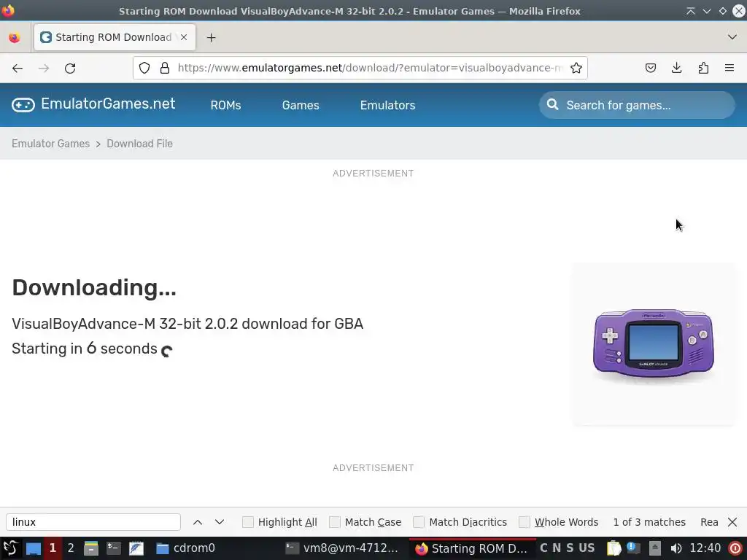
Task: Switch to the vm8@vm terminal taskbar entry
Action: click(342, 548)
